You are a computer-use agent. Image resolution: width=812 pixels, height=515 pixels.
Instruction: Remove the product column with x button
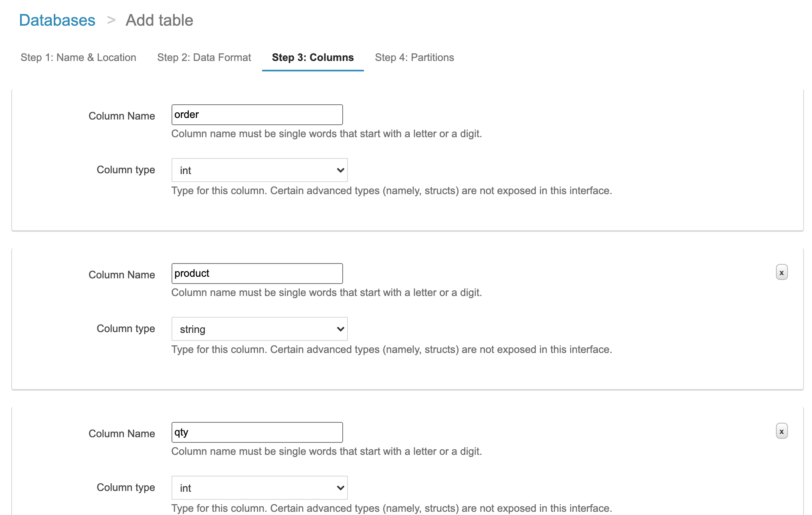coord(781,272)
